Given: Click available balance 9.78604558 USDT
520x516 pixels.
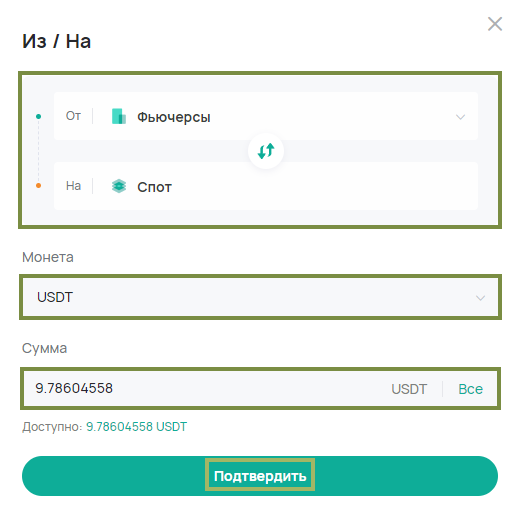Looking at the screenshot, I should point(136,427).
